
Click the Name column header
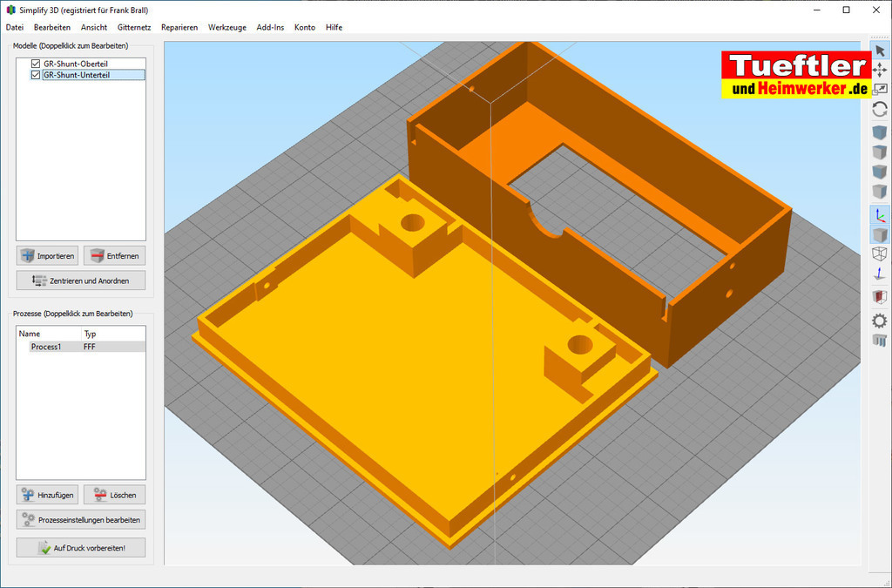coord(50,334)
